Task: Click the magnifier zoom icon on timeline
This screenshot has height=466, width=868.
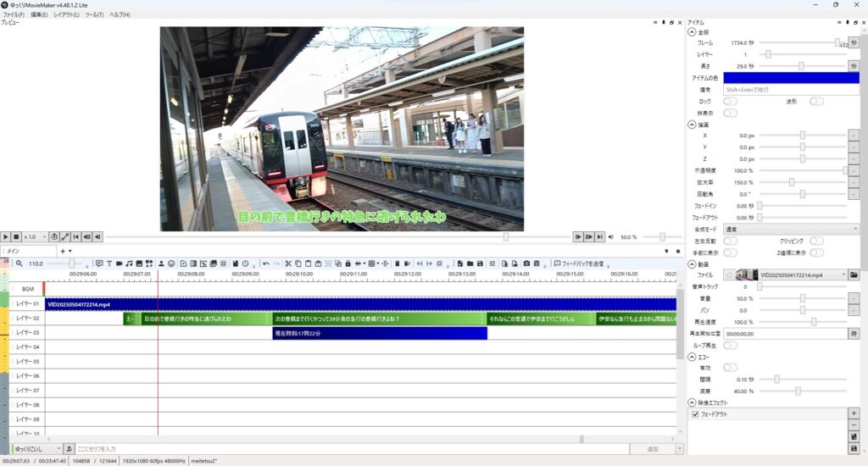Action: pos(19,264)
